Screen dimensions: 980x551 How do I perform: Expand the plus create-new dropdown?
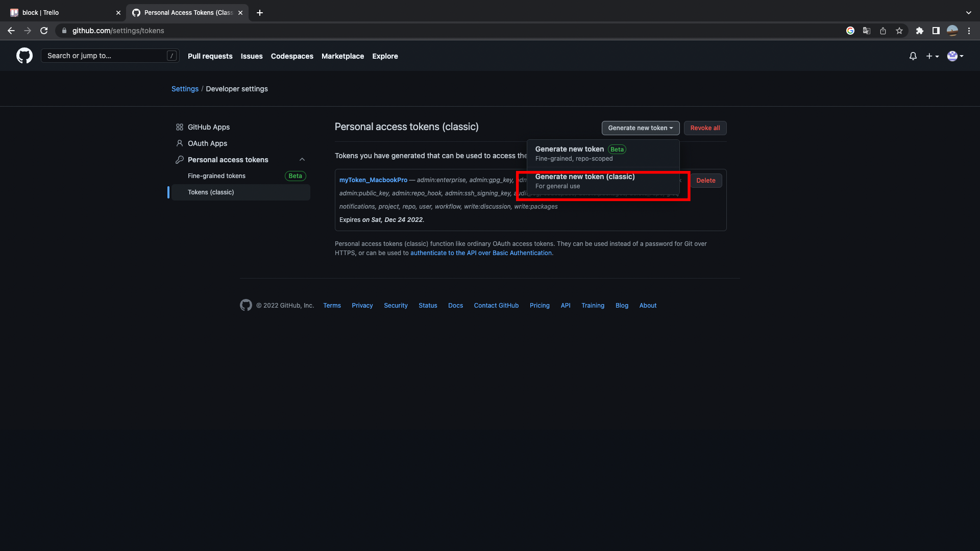pyautogui.click(x=932, y=56)
